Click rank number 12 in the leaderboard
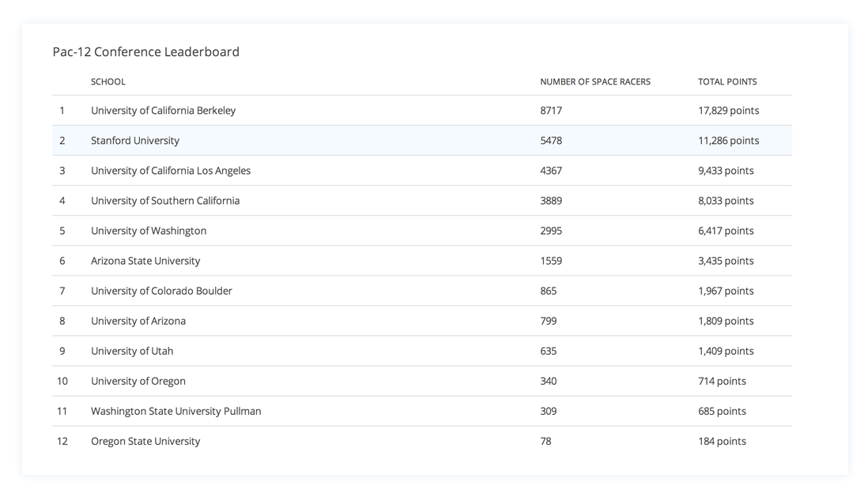Image resolution: width=868 pixels, height=497 pixels. pos(62,441)
